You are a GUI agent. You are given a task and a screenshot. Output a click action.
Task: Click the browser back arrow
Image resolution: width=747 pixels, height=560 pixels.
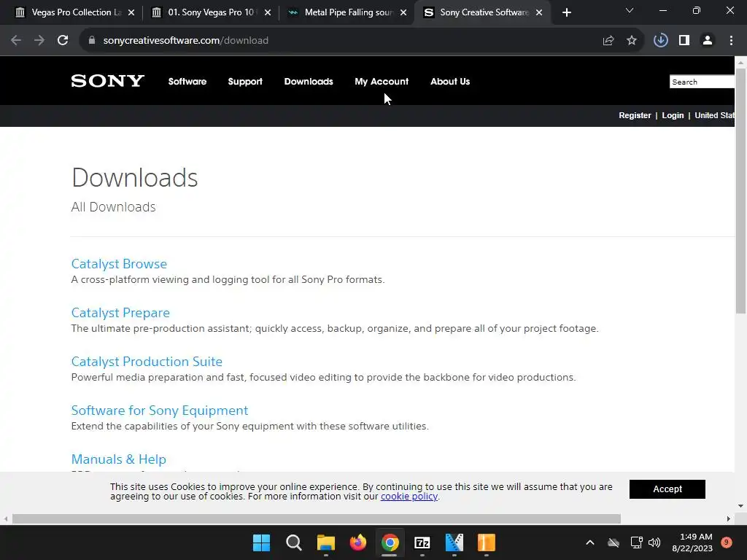[x=16, y=41]
